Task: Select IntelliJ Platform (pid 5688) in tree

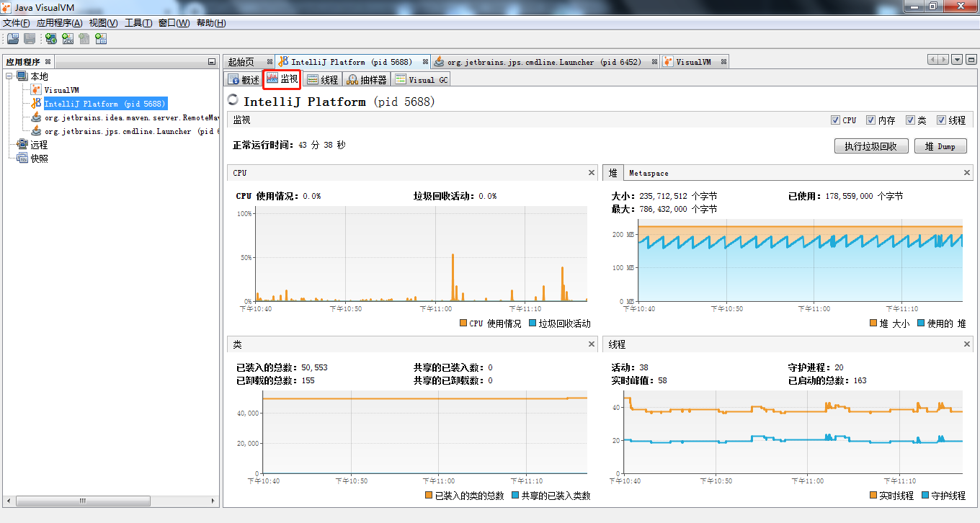Action: click(105, 104)
